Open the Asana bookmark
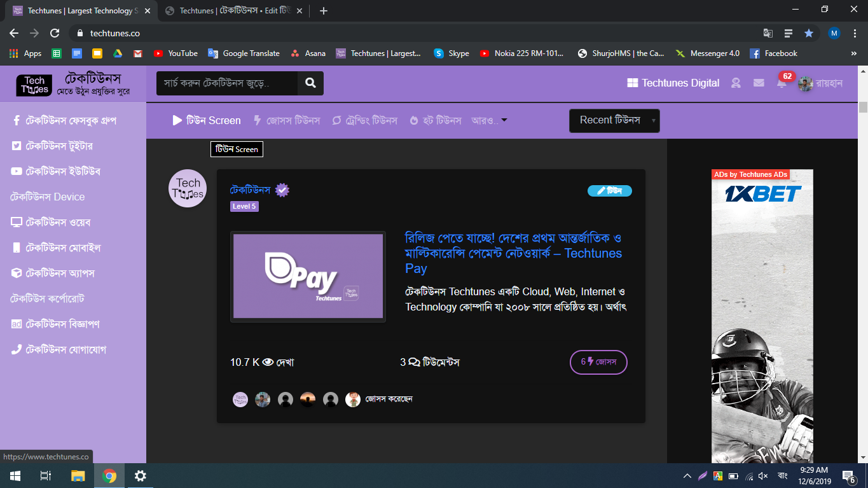868x488 pixels. click(308, 53)
